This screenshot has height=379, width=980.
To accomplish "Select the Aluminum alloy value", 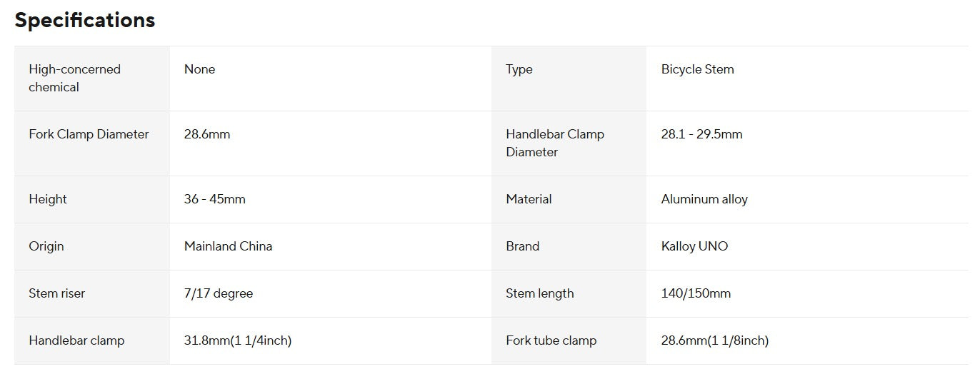I will coord(704,199).
